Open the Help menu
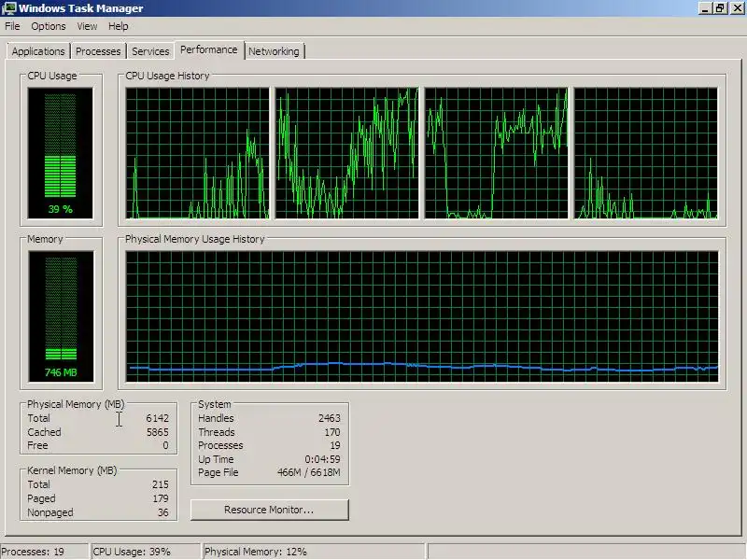The image size is (747, 560). [119, 26]
